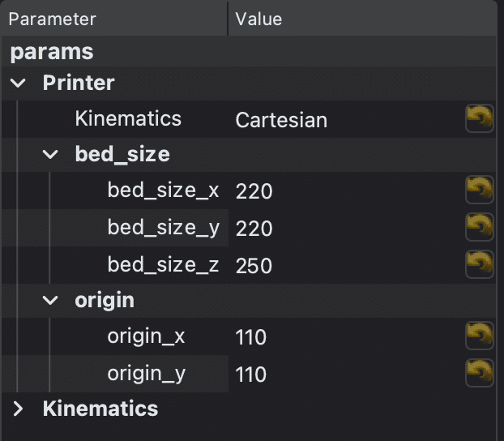Select the bed_size_z parameter label
This screenshot has height=441, width=504.
pyautogui.click(x=164, y=265)
